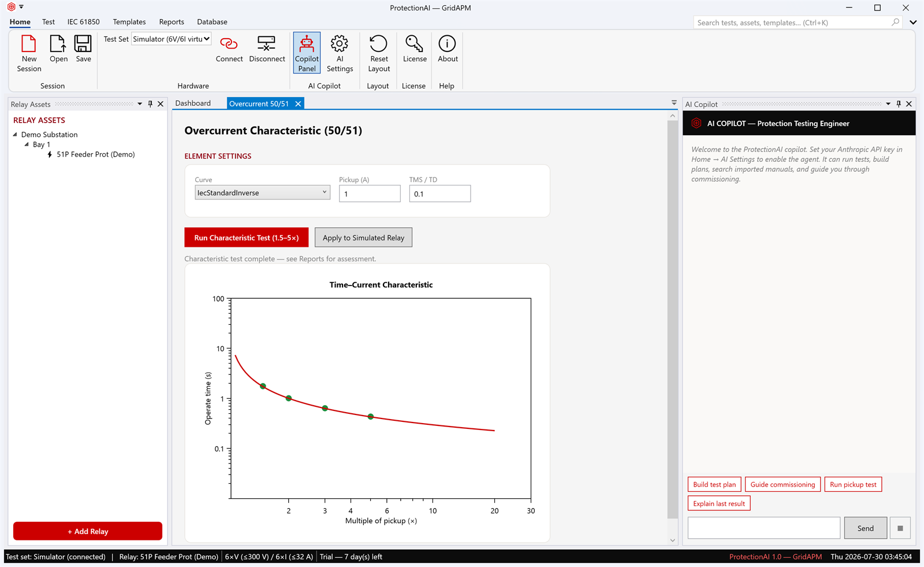Click 'Test set: Simulator (connected)' status text
This screenshot has width=924, height=567.
tap(55, 557)
